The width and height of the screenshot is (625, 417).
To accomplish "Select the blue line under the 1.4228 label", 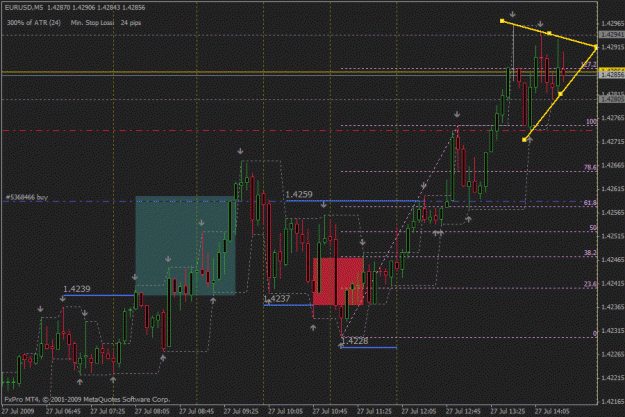I will click(369, 348).
